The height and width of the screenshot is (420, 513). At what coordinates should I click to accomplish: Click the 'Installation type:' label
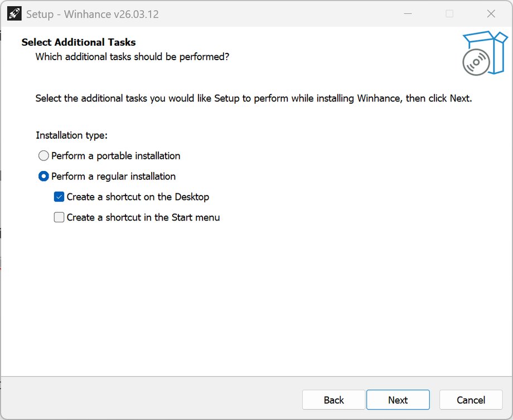point(72,135)
